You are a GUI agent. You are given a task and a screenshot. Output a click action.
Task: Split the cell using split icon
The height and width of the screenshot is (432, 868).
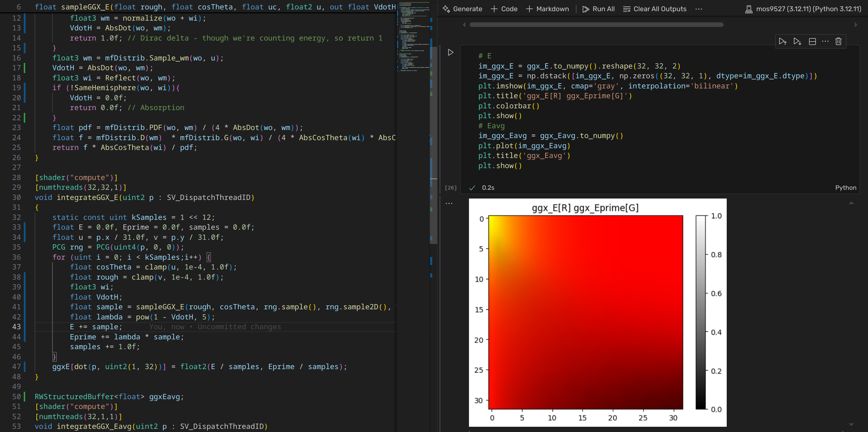(812, 42)
